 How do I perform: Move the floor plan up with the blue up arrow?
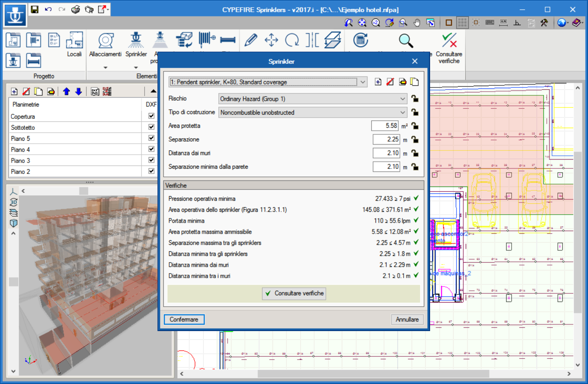coord(66,91)
